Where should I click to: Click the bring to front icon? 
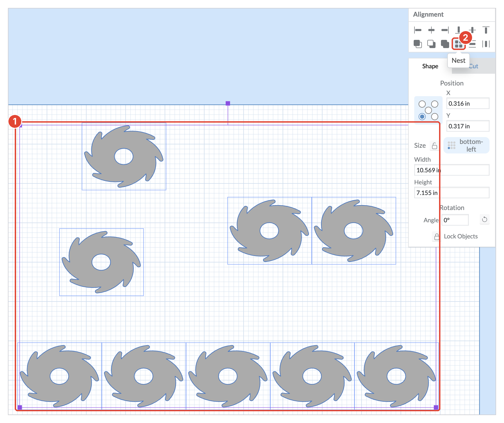[x=417, y=44]
